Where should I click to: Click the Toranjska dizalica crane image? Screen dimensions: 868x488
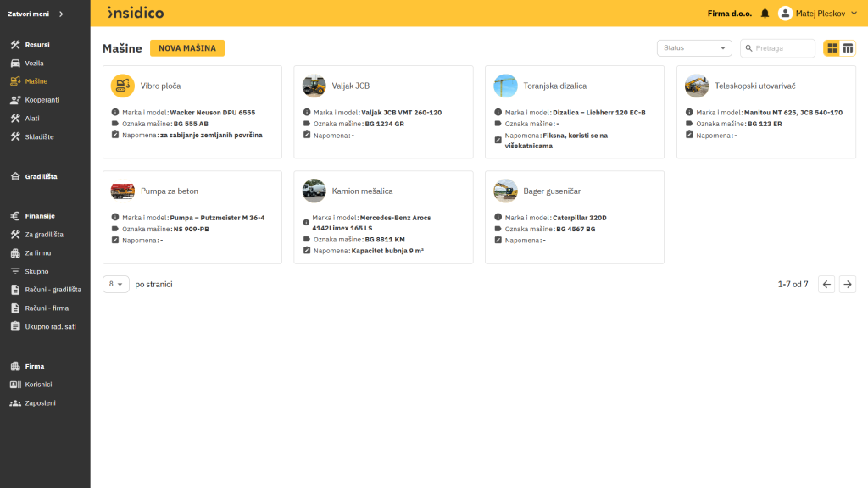tap(505, 86)
